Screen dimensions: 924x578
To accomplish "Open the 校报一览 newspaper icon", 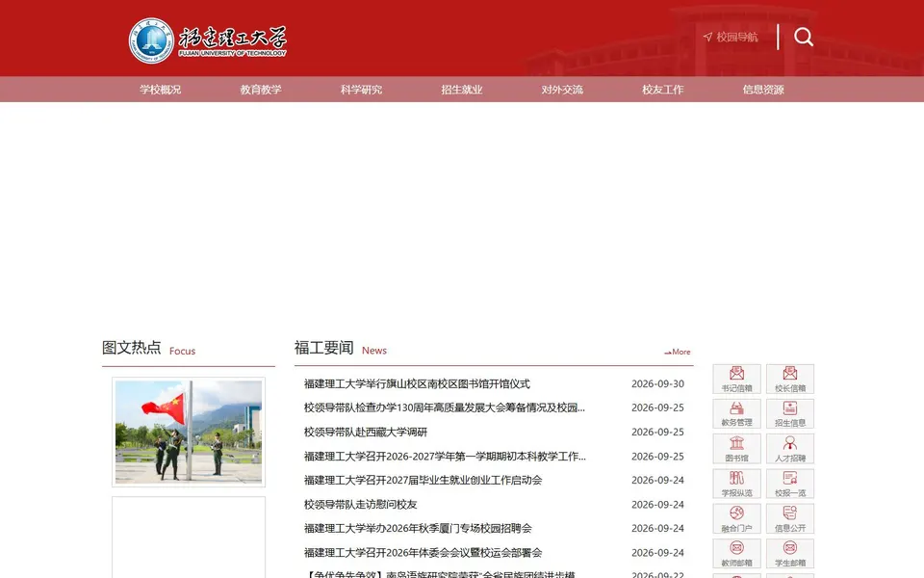I will pyautogui.click(x=790, y=484).
